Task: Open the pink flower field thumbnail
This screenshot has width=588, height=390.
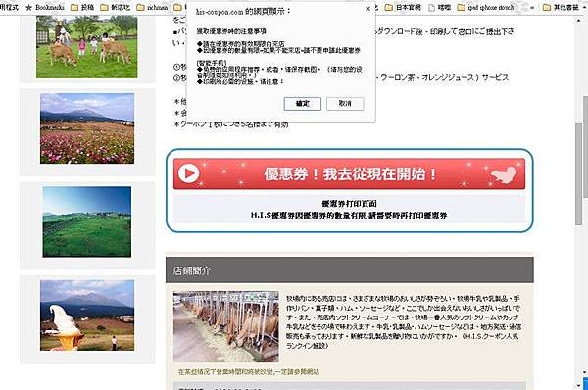Action: point(87,128)
